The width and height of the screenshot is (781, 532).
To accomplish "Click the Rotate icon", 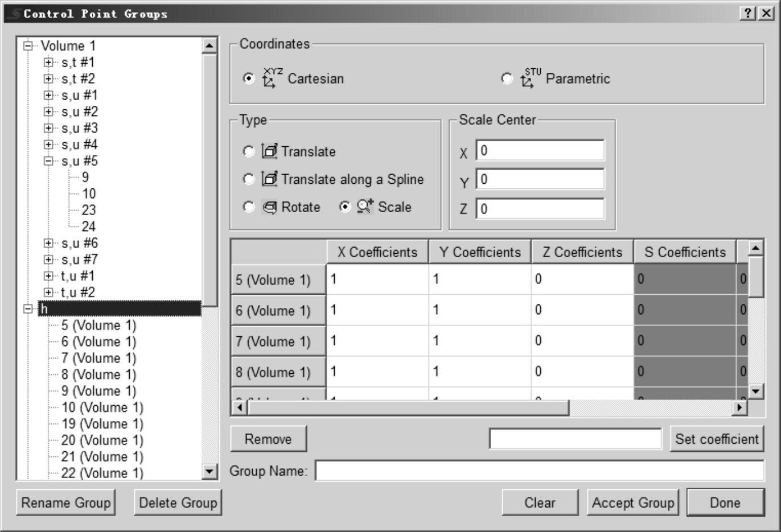I will pos(270,207).
